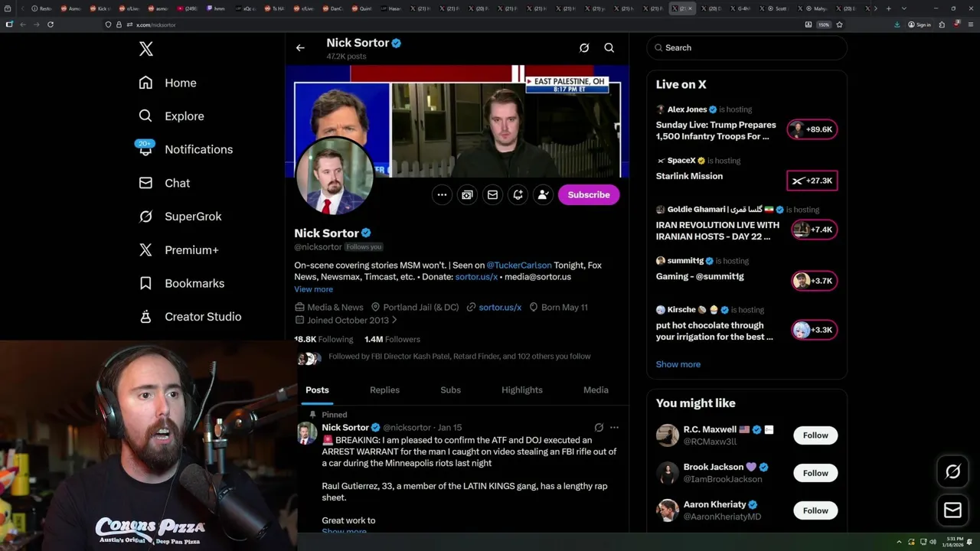Click Grok profile summary icon in header
980x551 pixels.
584,47
